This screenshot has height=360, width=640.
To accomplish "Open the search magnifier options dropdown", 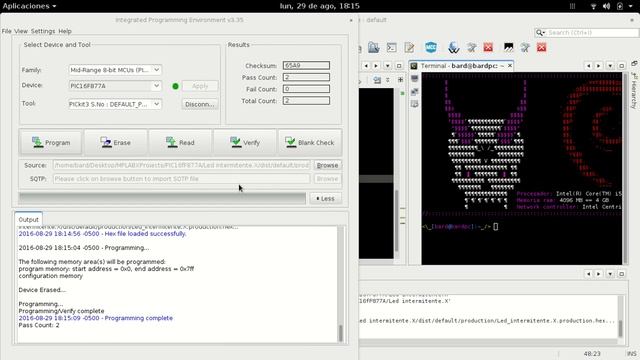I will (541, 32).
